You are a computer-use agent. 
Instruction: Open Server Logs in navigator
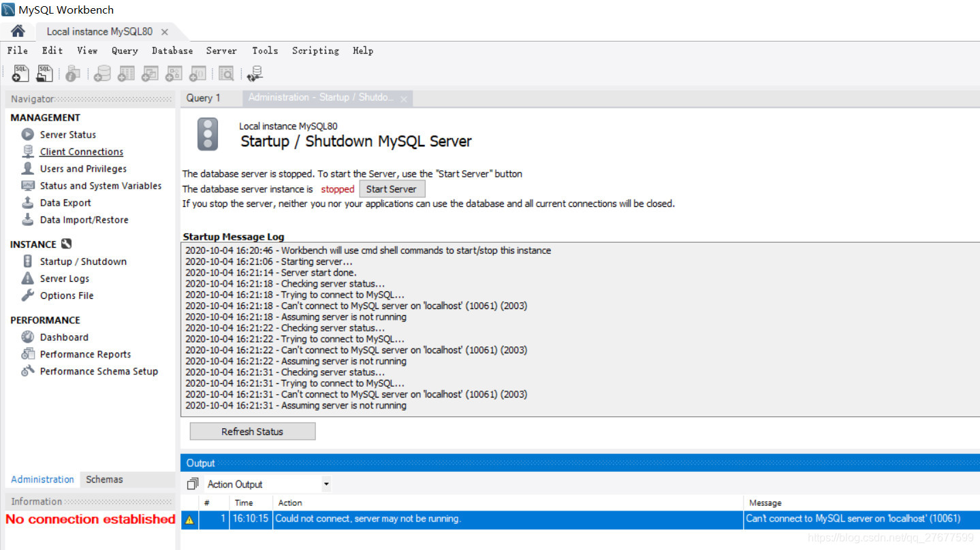pyautogui.click(x=65, y=278)
